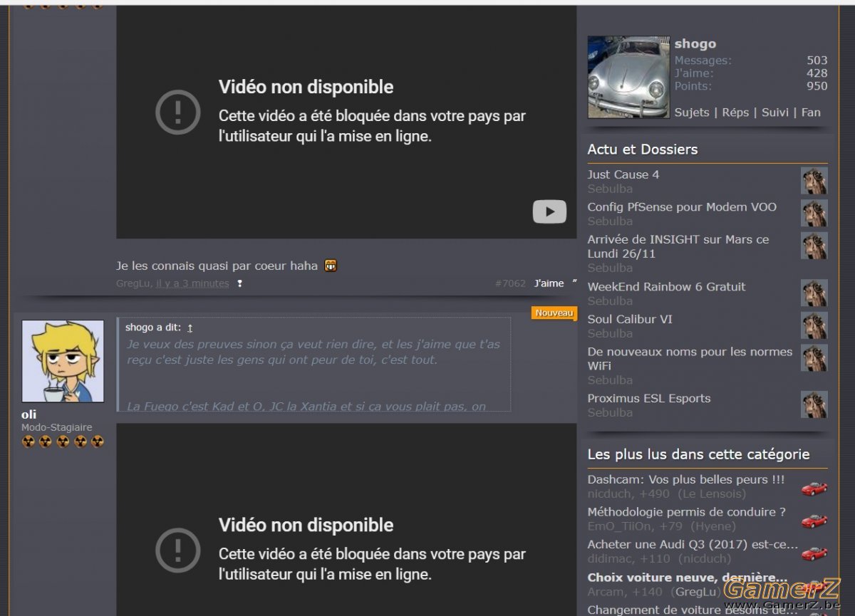Open shogo's silver car avatar
The height and width of the screenshot is (616, 855).
coord(628,77)
